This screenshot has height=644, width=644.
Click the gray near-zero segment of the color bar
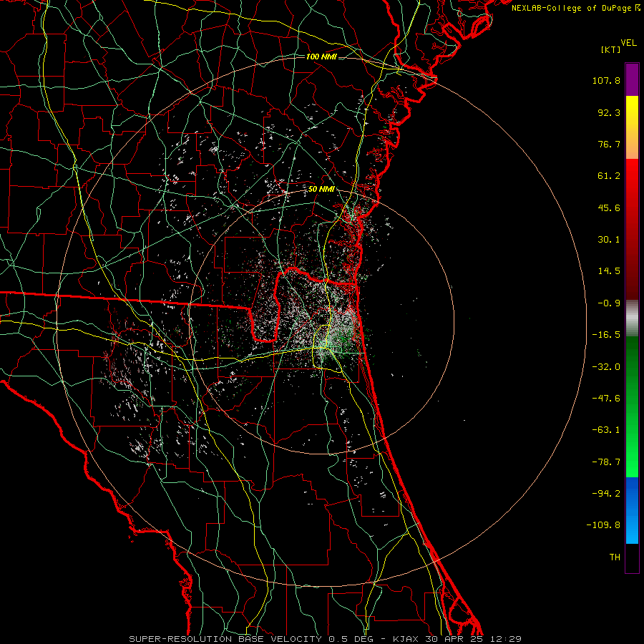[x=632, y=318]
